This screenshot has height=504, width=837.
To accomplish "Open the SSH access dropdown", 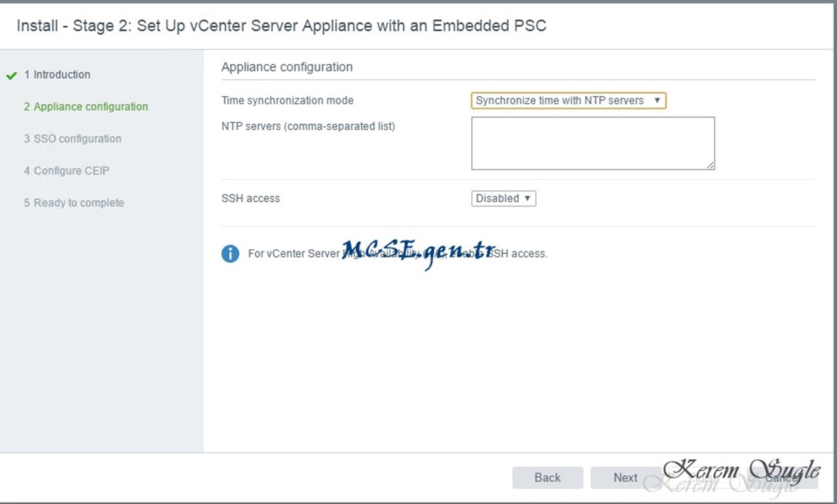I will pyautogui.click(x=503, y=198).
